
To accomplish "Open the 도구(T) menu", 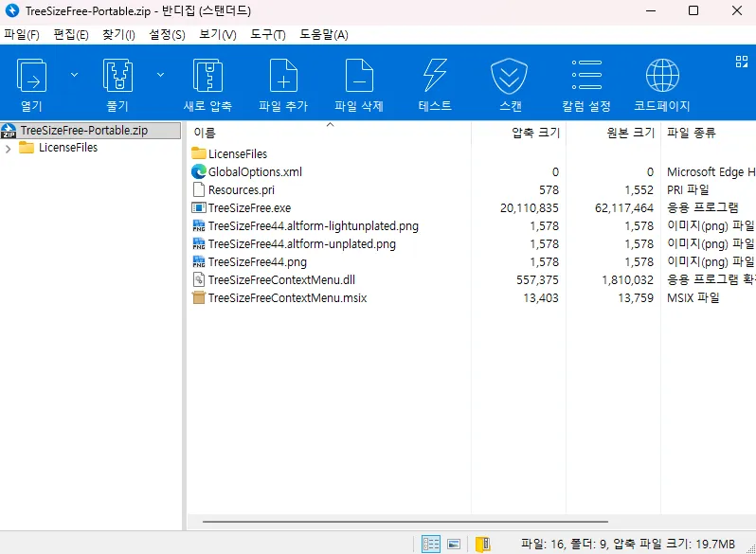I will point(268,35).
